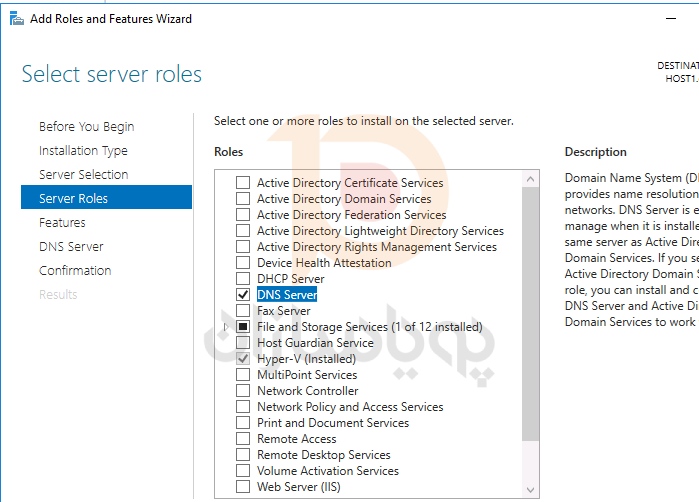Go to the Before You Begin step

click(x=86, y=127)
